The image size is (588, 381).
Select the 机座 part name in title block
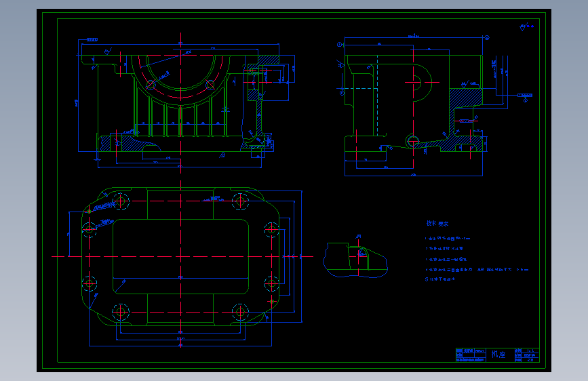(498, 355)
